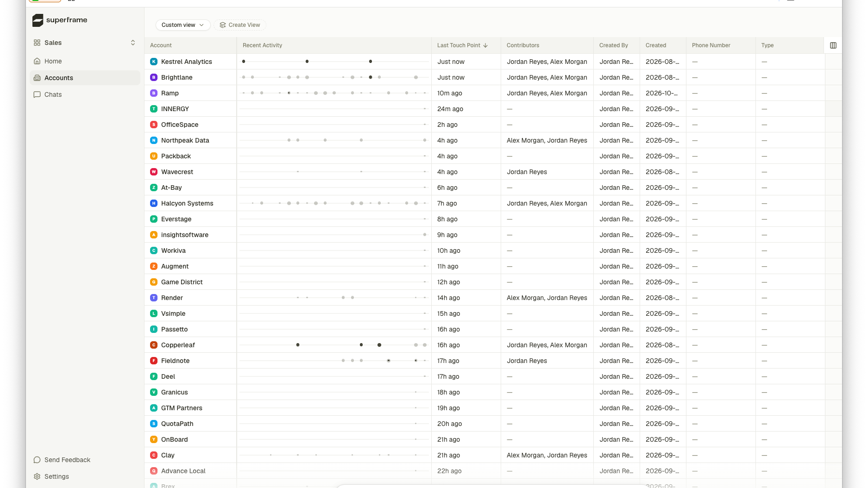
Task: Select Accounts in the sidebar
Action: (x=85, y=78)
